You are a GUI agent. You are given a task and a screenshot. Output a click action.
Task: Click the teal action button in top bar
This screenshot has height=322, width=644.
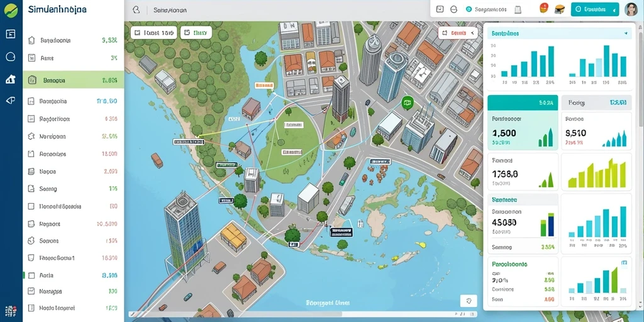595,9
